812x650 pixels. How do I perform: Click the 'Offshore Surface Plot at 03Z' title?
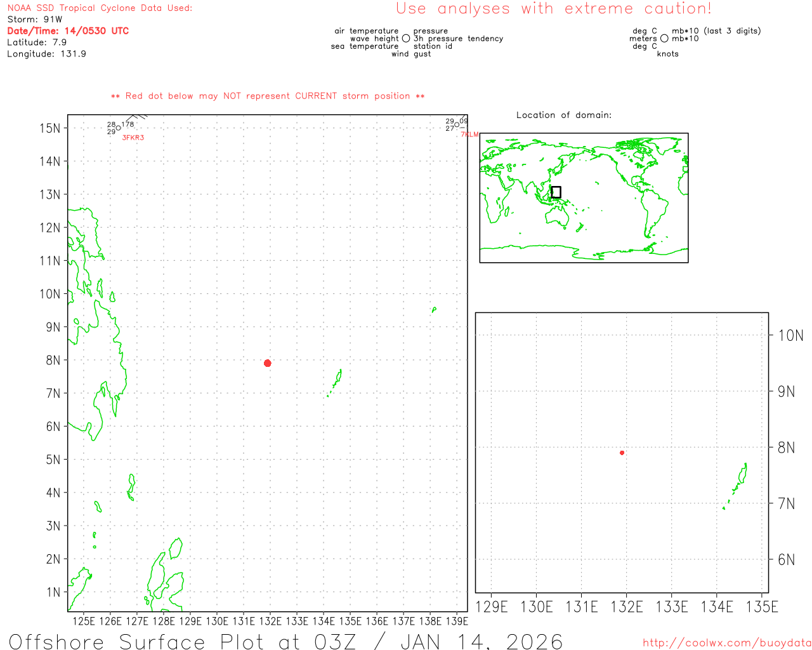point(285,641)
